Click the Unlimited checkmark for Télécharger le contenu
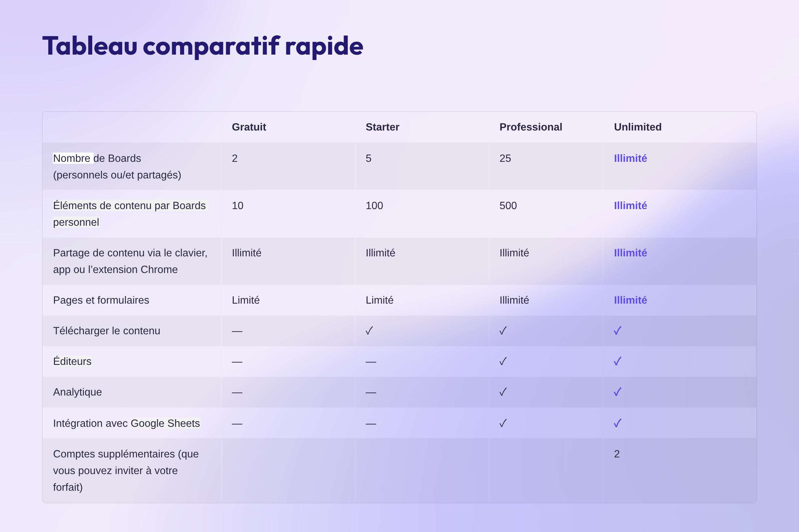Screen dimensions: 799x532 tap(618, 331)
